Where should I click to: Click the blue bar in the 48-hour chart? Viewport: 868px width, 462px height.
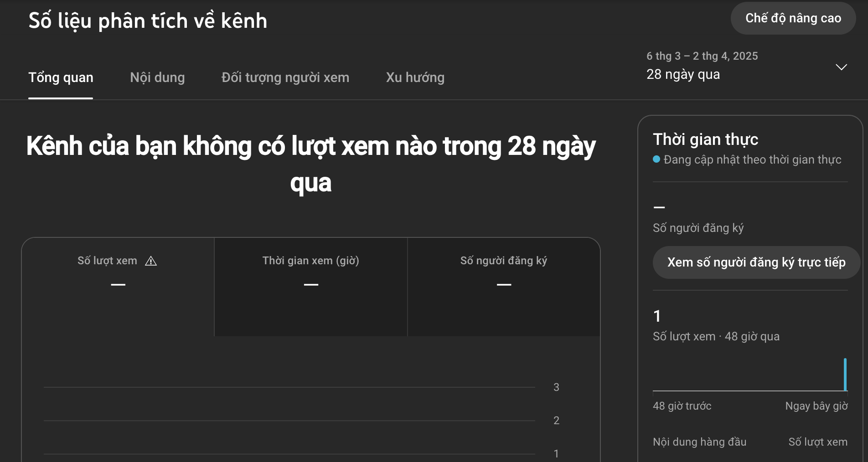tap(846, 375)
